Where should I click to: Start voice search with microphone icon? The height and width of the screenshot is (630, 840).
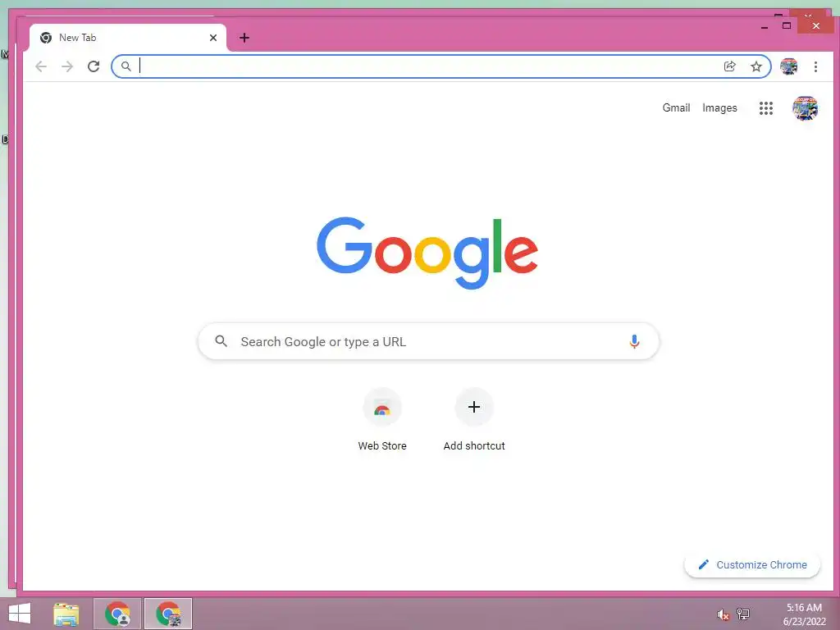(634, 341)
